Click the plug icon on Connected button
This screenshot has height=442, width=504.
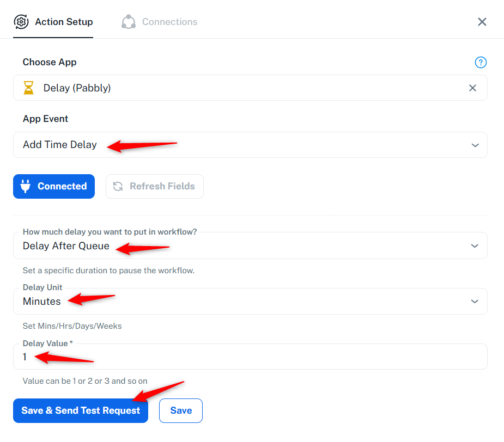26,186
